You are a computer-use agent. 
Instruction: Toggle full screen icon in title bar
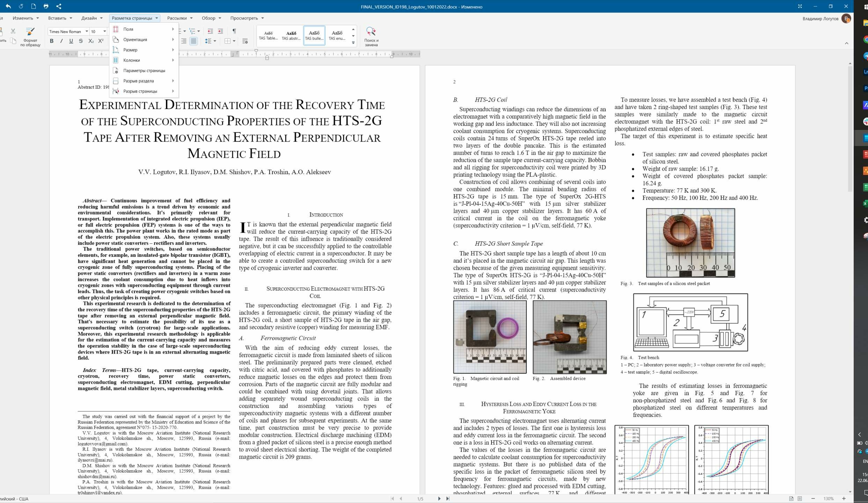(x=800, y=6)
